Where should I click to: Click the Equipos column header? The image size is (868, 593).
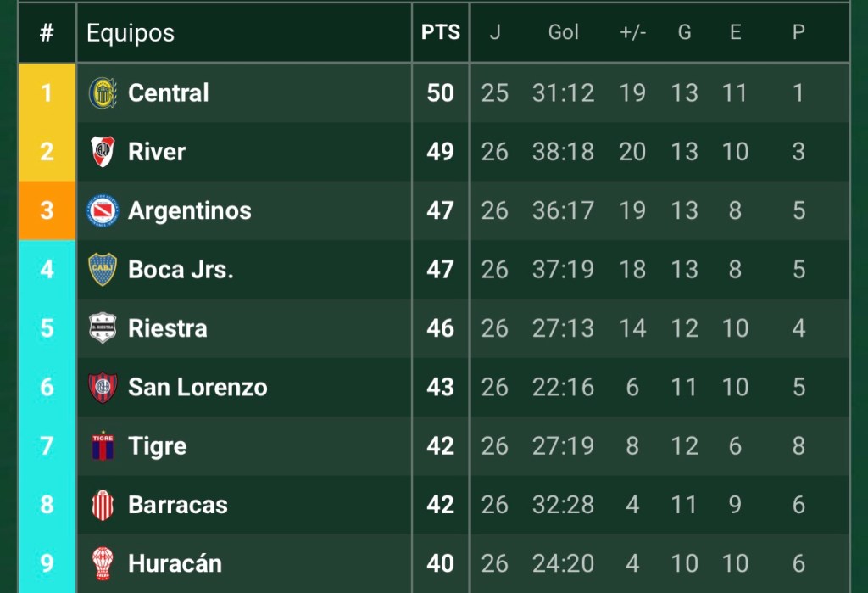pos(131,33)
